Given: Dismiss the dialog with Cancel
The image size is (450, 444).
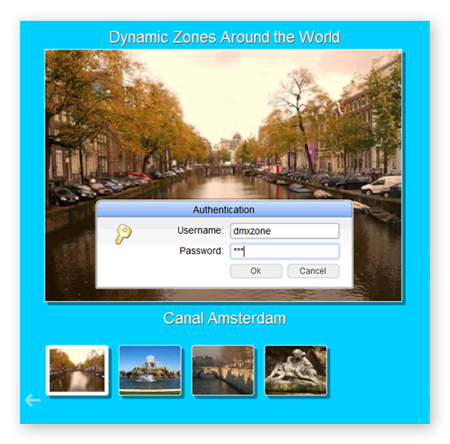Looking at the screenshot, I should point(313,271).
